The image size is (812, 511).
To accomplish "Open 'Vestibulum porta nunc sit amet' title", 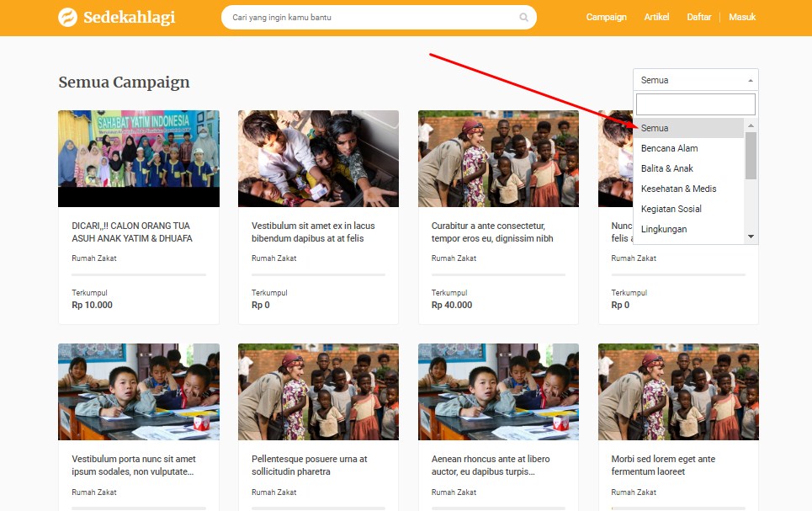I will pyautogui.click(x=134, y=466).
